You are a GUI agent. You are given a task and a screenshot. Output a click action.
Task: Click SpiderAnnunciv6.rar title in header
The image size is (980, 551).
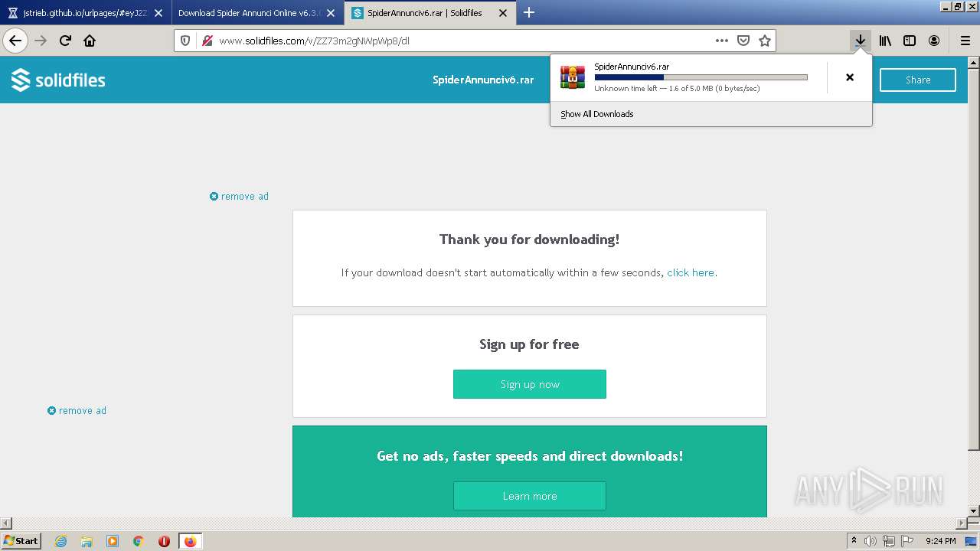pos(483,80)
